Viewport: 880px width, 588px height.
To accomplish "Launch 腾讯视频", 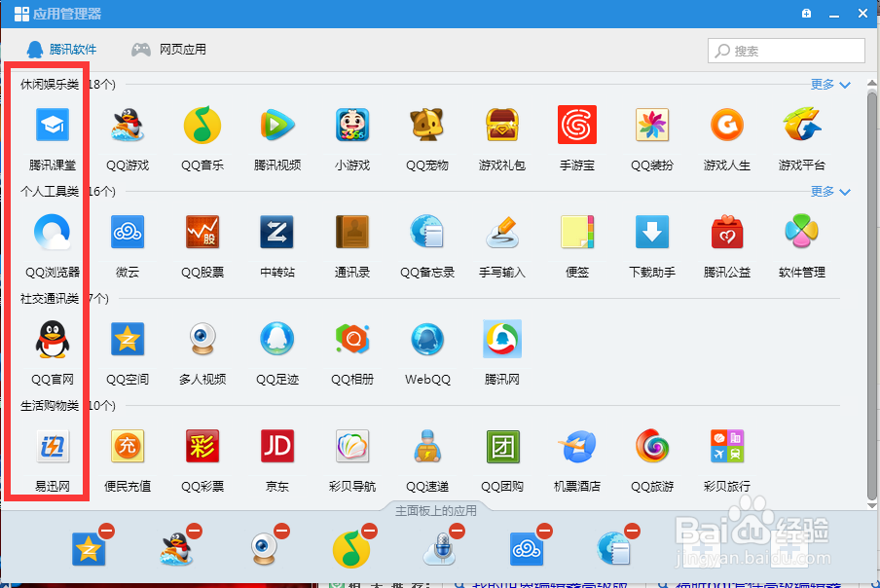I will [276, 125].
